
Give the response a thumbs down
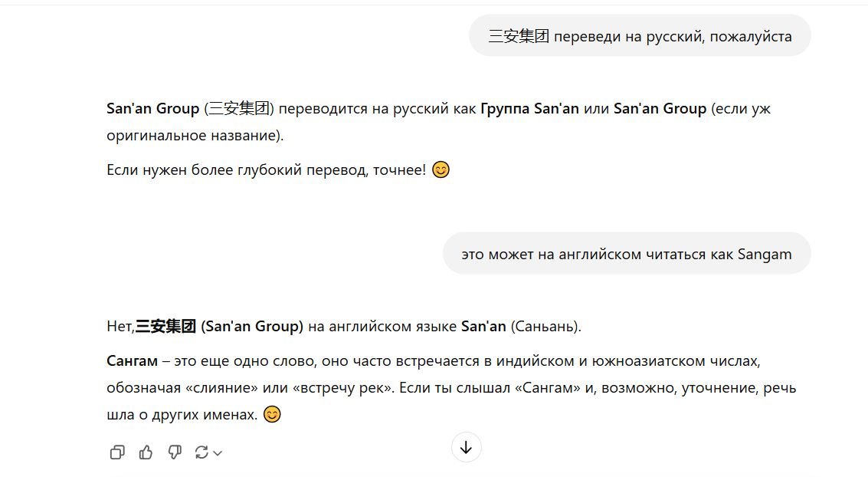[175, 452]
